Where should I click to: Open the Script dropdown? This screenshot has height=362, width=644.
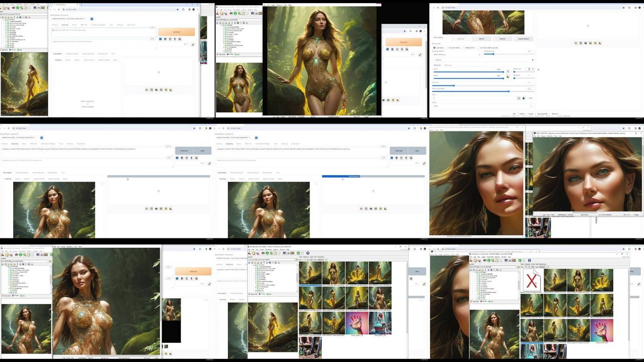(x=483, y=106)
